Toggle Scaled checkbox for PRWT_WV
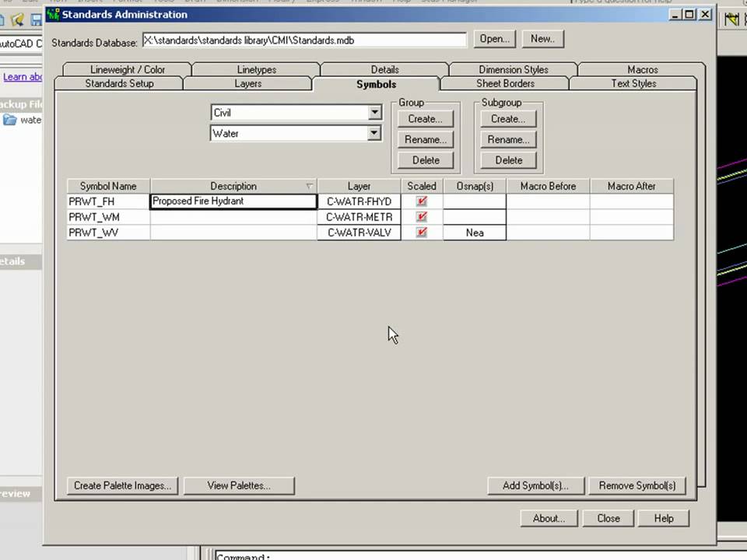Image resolution: width=747 pixels, height=560 pixels. point(422,233)
